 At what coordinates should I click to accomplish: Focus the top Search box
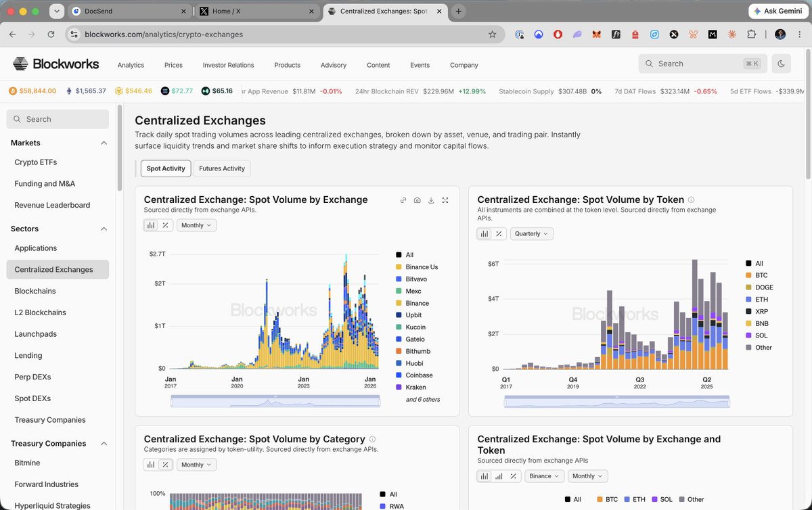coord(702,64)
